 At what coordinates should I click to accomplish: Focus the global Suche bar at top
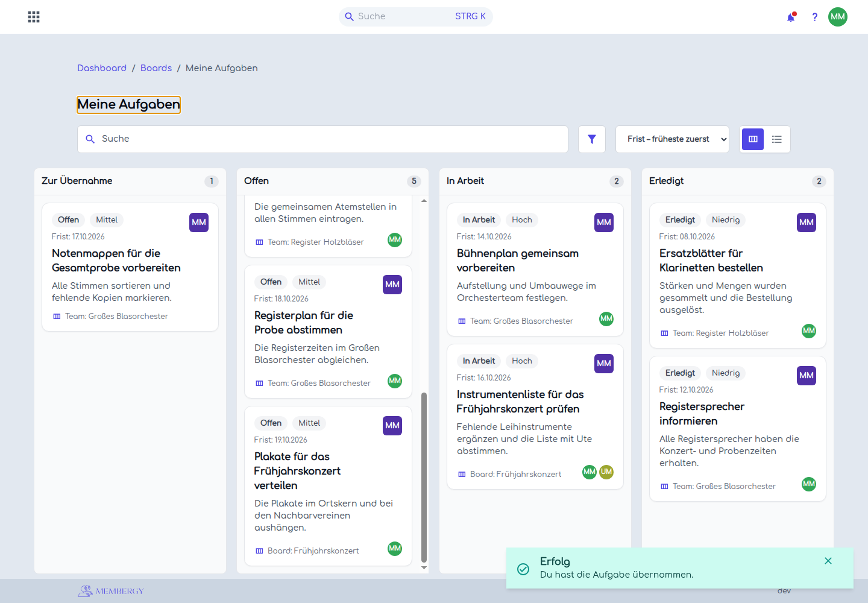416,17
